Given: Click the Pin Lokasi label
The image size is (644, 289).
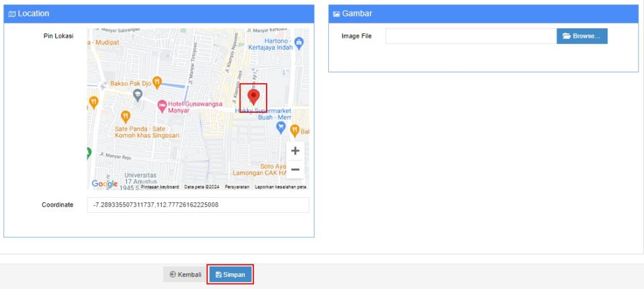Looking at the screenshot, I should click(x=58, y=36).
